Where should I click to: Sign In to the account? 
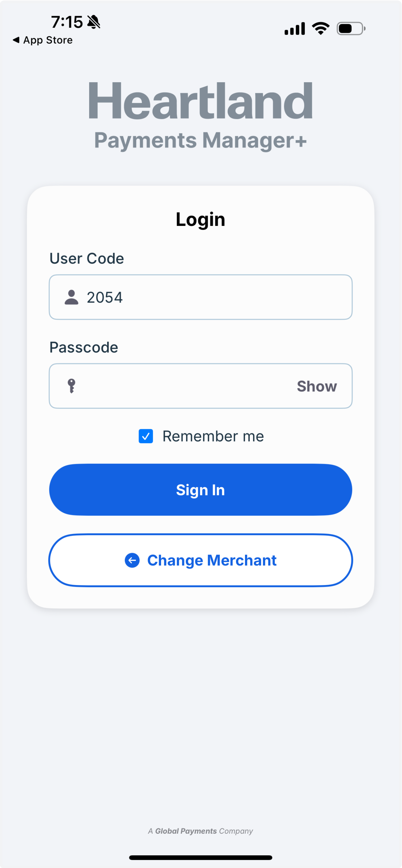pyautogui.click(x=201, y=490)
